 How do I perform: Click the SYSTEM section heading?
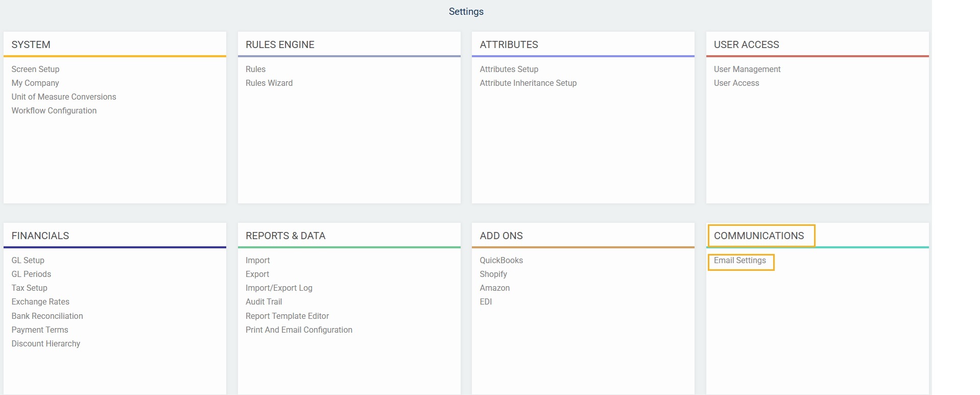click(x=31, y=44)
